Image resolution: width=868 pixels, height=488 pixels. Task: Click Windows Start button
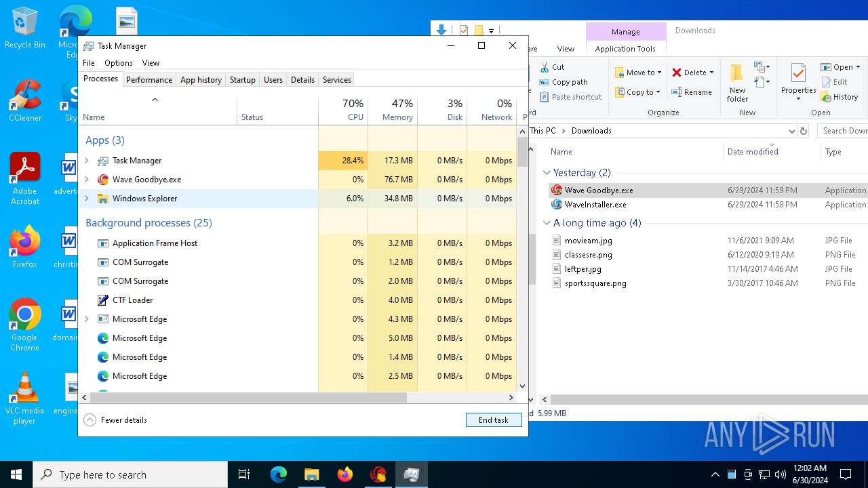16,474
